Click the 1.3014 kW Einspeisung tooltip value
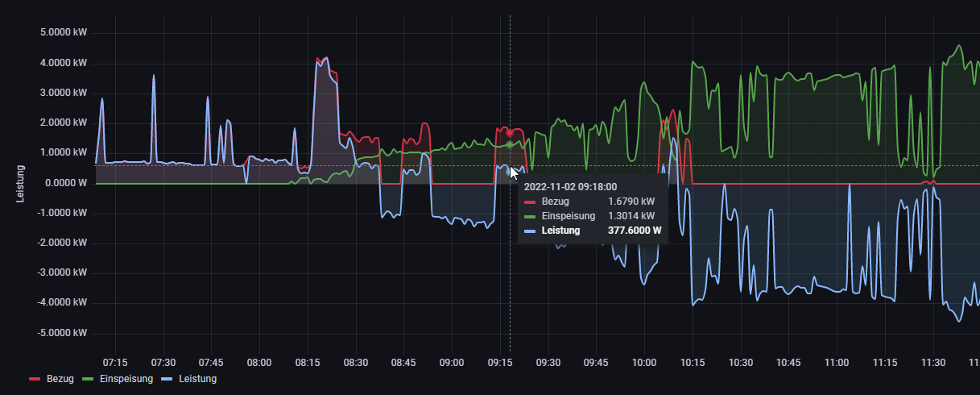Viewport: 980px width, 395px height. (631, 216)
